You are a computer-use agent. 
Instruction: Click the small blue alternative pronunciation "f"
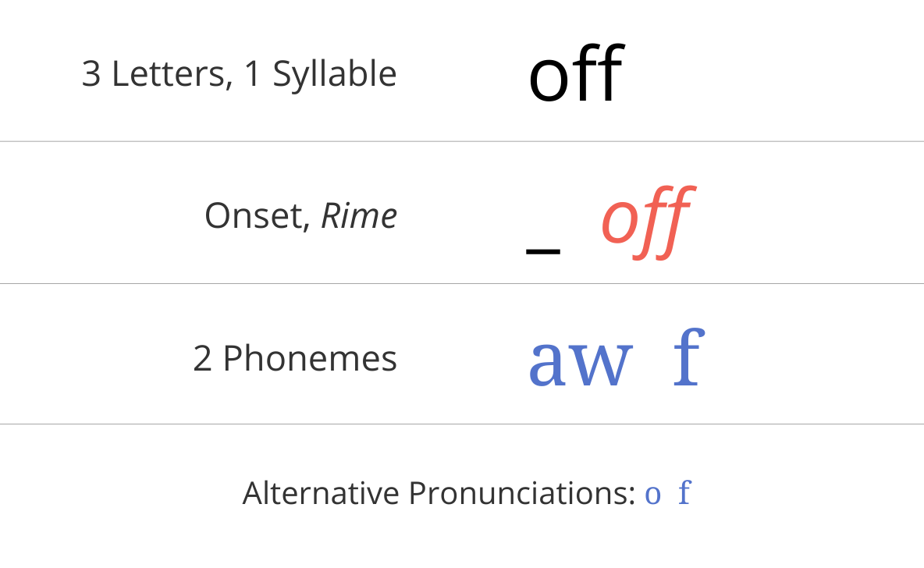(684, 493)
